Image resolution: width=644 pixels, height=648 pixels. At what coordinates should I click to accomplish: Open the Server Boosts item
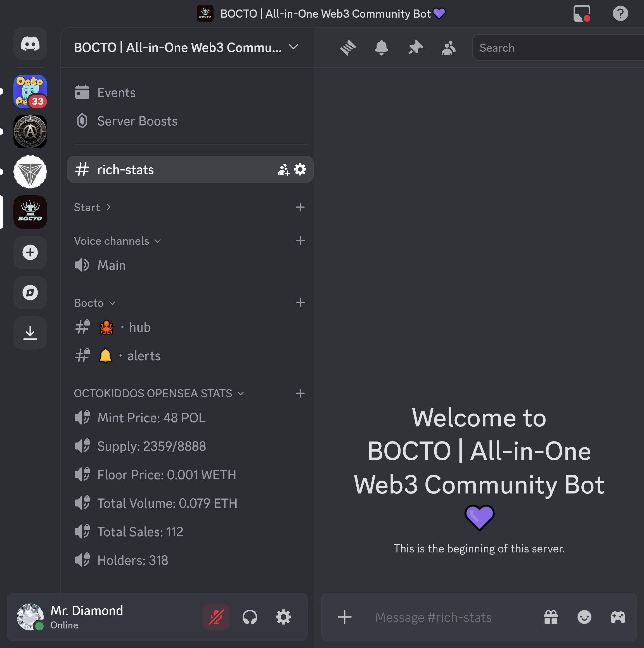137,121
